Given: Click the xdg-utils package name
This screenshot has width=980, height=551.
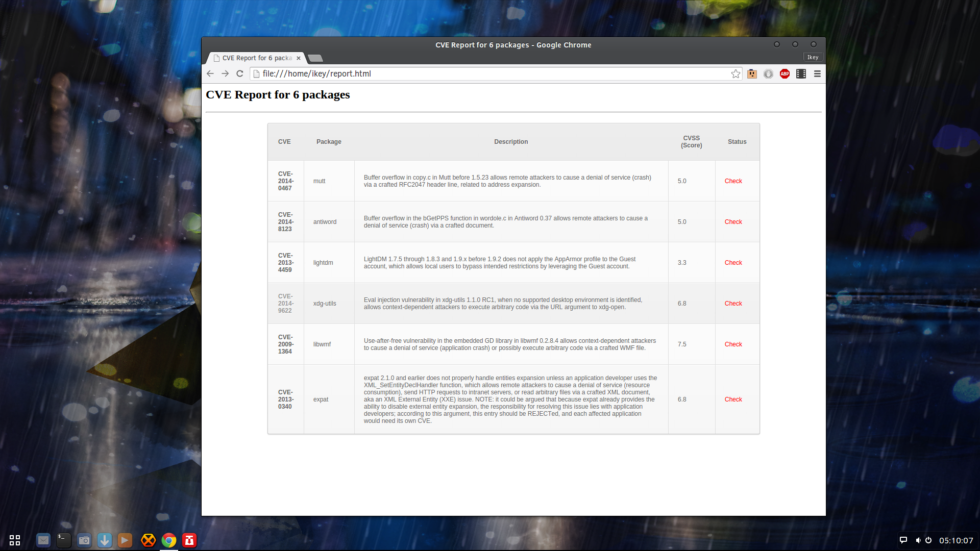Looking at the screenshot, I should coord(325,304).
